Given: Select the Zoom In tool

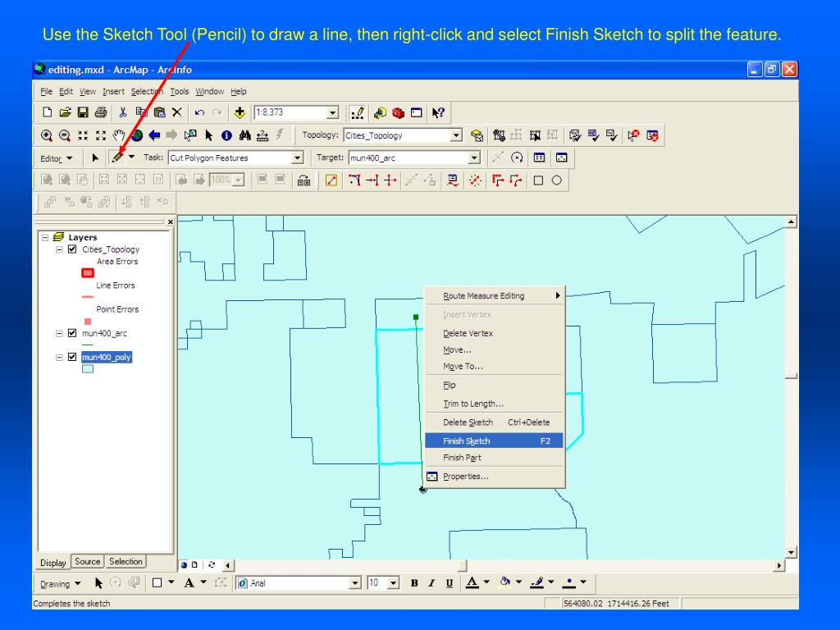Looking at the screenshot, I should (x=47, y=135).
